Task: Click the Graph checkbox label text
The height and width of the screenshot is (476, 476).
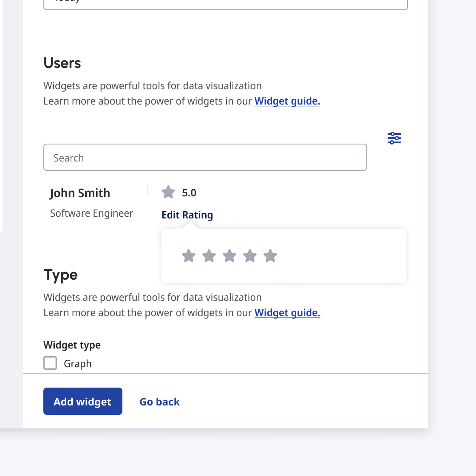Action: coord(78,364)
